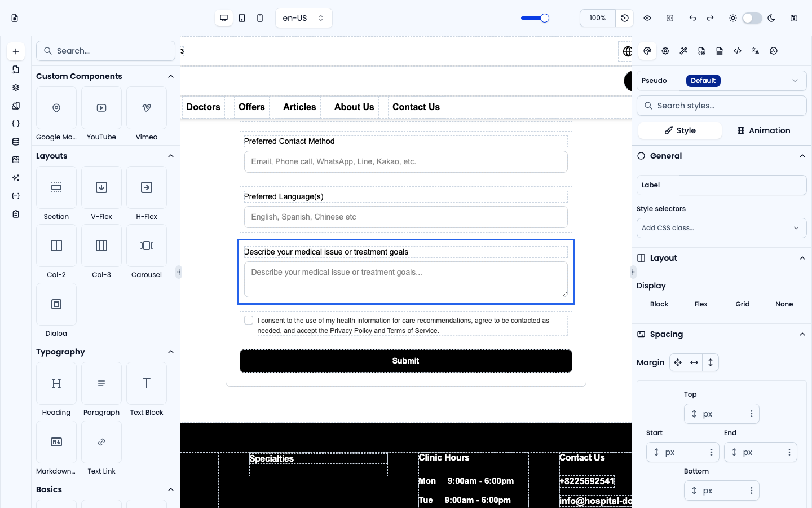Click the undo arrow in top toolbar

pos(692,18)
